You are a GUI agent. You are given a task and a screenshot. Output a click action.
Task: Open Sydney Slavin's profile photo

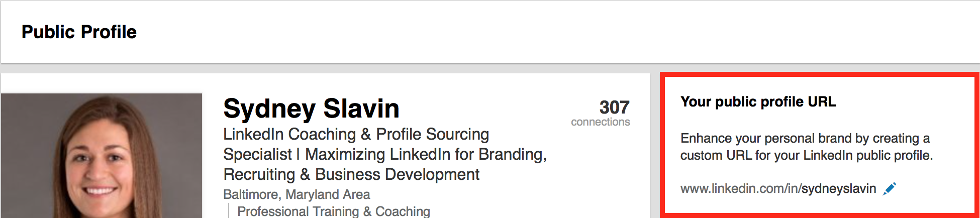(x=102, y=156)
